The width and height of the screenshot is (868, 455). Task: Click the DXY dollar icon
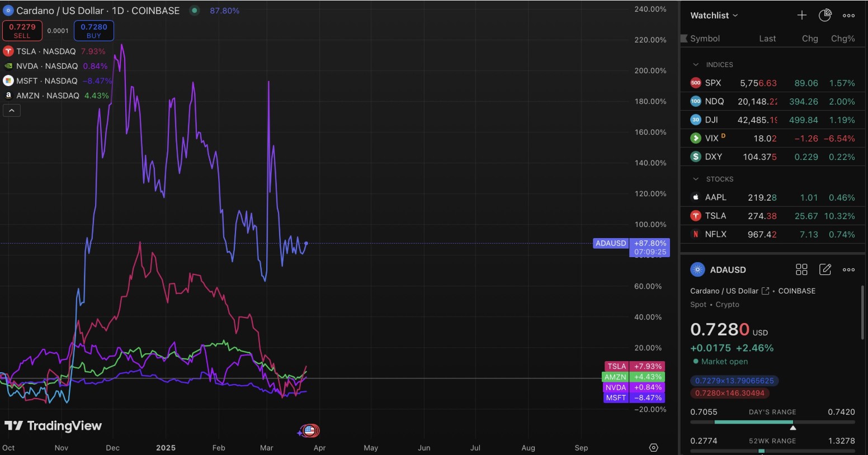696,157
